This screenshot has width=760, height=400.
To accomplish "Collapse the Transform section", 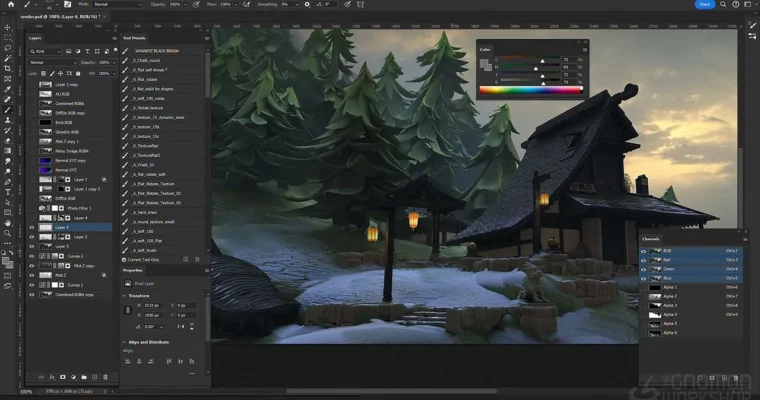I will click(x=124, y=296).
